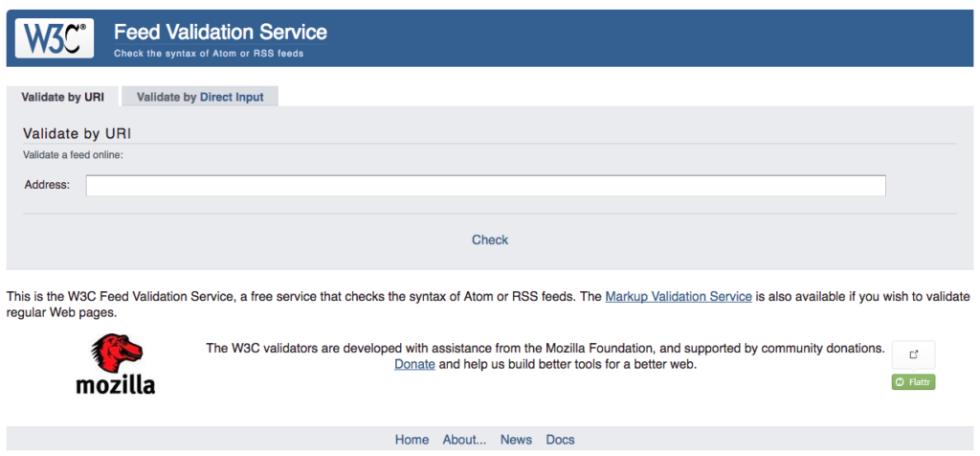
Task: Open the Donate link
Action: [414, 364]
